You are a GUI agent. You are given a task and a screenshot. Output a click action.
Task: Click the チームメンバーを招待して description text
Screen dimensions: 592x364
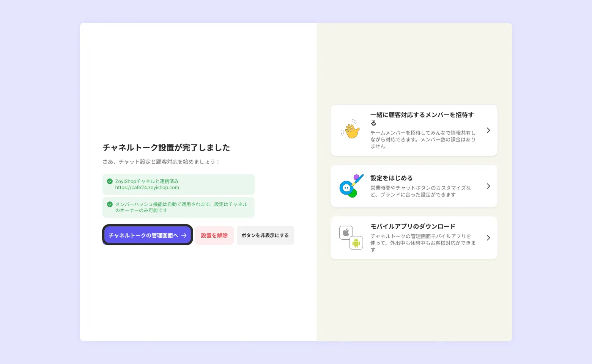coord(423,140)
